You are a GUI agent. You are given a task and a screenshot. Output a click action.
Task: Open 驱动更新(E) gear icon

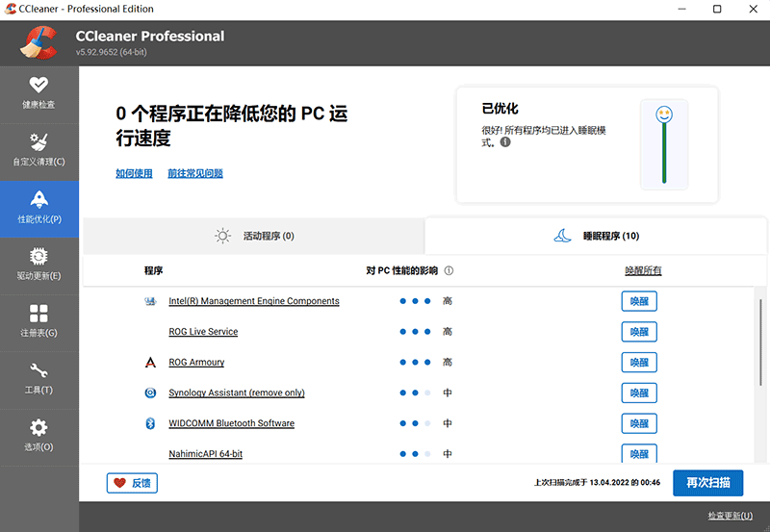click(x=38, y=257)
